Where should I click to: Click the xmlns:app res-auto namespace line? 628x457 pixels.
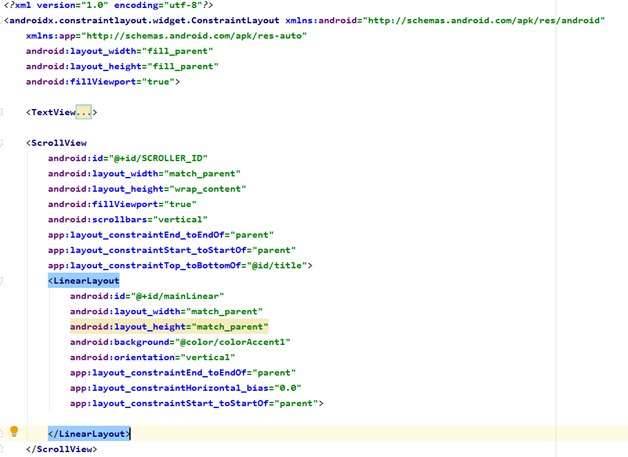coord(166,36)
